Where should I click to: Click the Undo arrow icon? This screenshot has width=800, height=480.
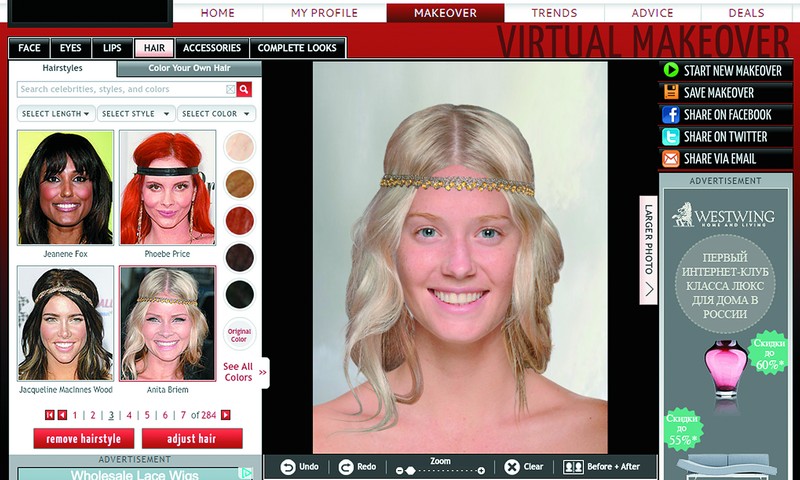(x=288, y=467)
